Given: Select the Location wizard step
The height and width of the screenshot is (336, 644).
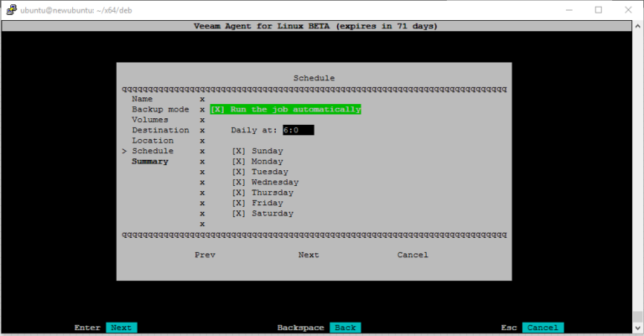Looking at the screenshot, I should coord(153,141).
